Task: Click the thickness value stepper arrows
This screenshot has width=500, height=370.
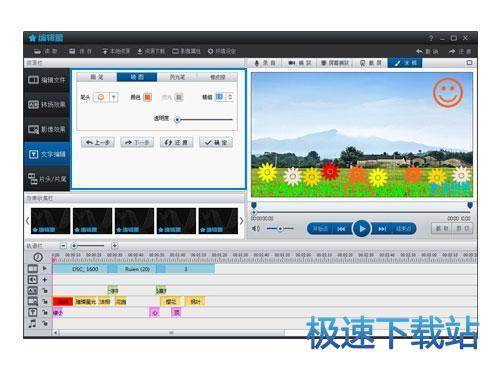Action: point(230,97)
